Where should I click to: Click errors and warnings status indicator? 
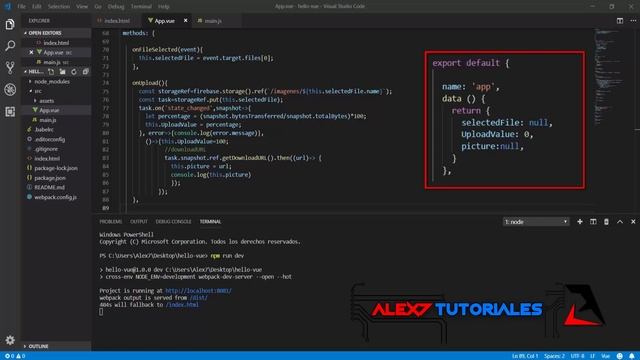(15, 356)
